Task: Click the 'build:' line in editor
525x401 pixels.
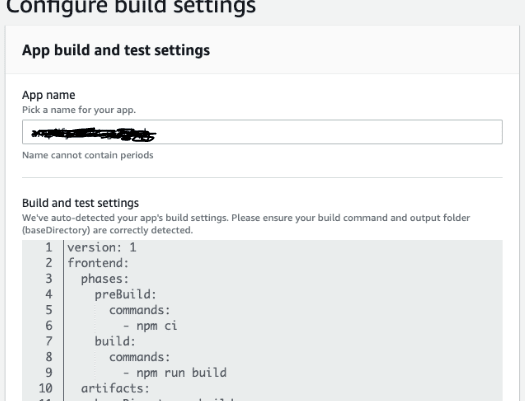Action: coord(115,341)
